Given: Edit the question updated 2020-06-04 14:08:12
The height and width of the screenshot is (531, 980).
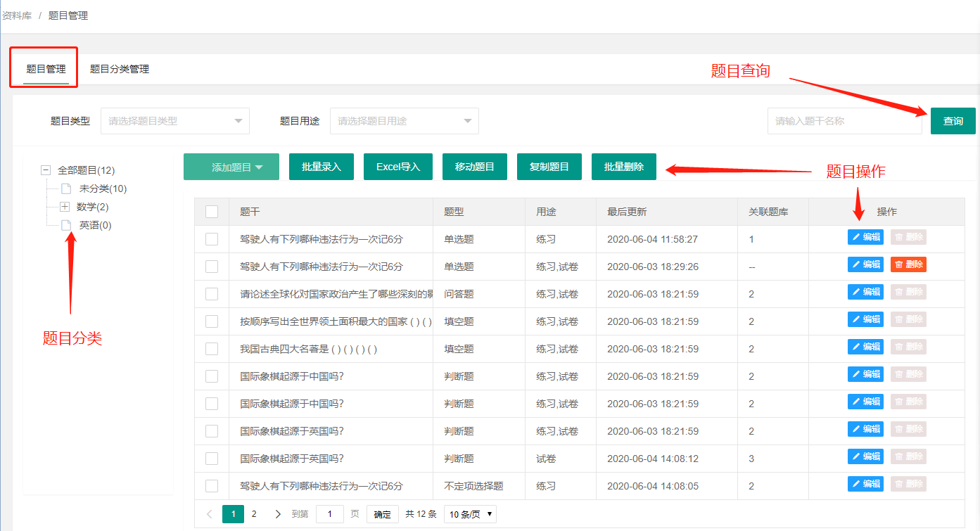Looking at the screenshot, I should pos(865,456).
